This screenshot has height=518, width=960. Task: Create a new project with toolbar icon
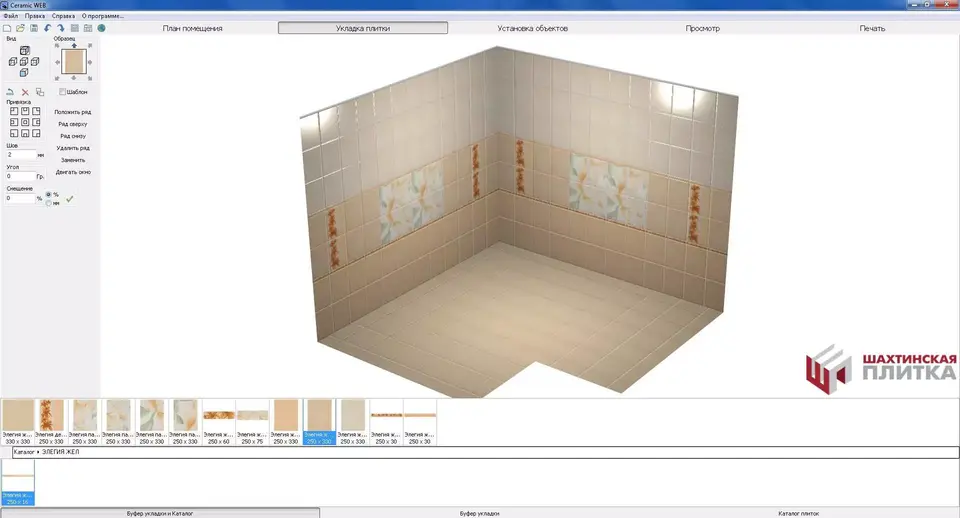[x=7, y=28]
